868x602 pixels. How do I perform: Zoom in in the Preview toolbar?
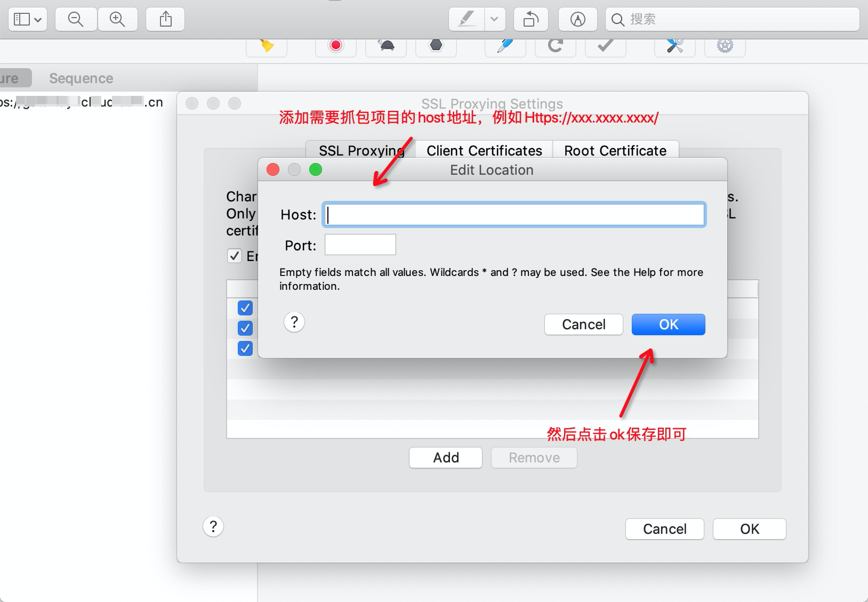click(117, 20)
